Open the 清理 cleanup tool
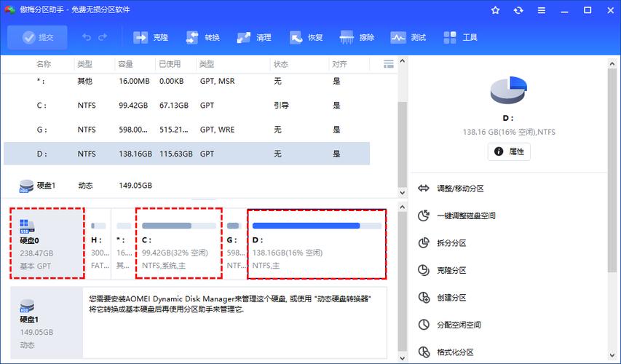This screenshot has width=621, height=364. (254, 38)
